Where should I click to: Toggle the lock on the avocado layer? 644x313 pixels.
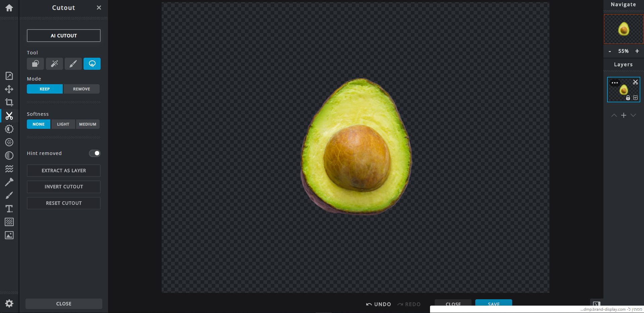pyautogui.click(x=628, y=98)
